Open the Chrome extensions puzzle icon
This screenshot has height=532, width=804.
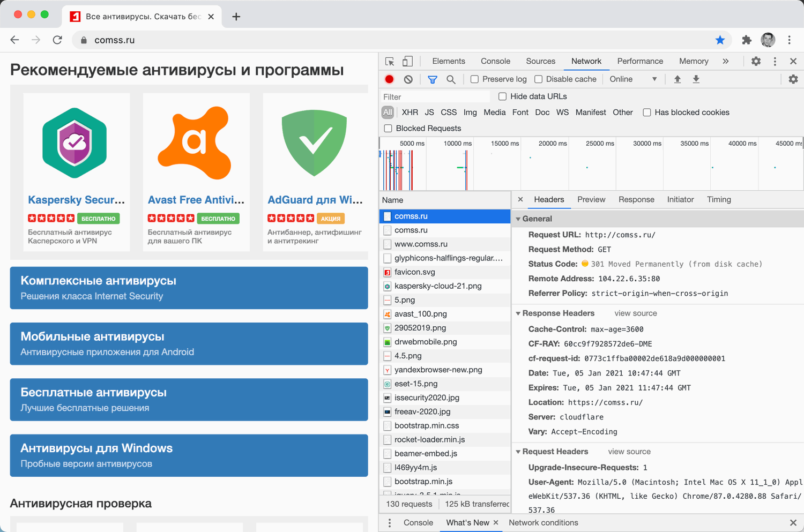(x=747, y=40)
